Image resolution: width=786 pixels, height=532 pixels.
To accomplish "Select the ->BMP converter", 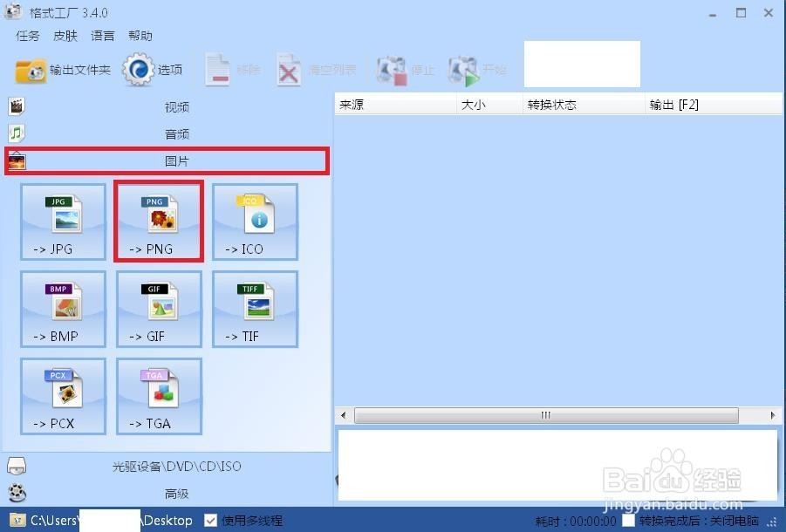I will pyautogui.click(x=62, y=309).
